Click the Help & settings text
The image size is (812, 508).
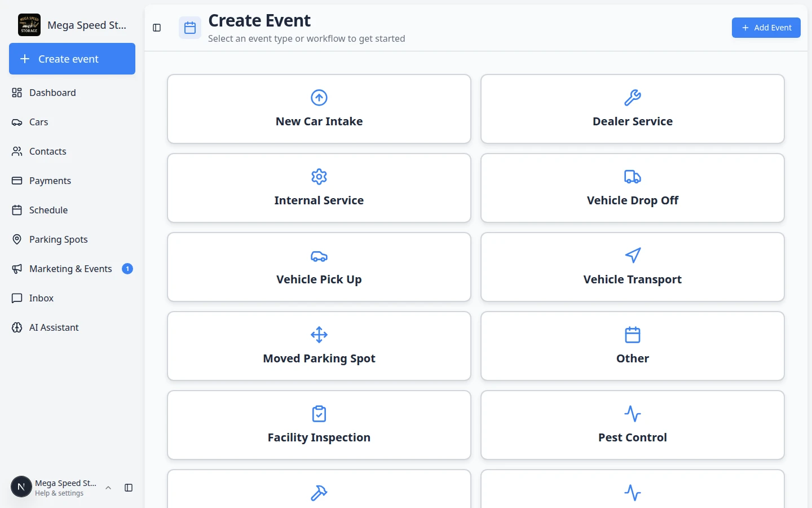point(59,493)
